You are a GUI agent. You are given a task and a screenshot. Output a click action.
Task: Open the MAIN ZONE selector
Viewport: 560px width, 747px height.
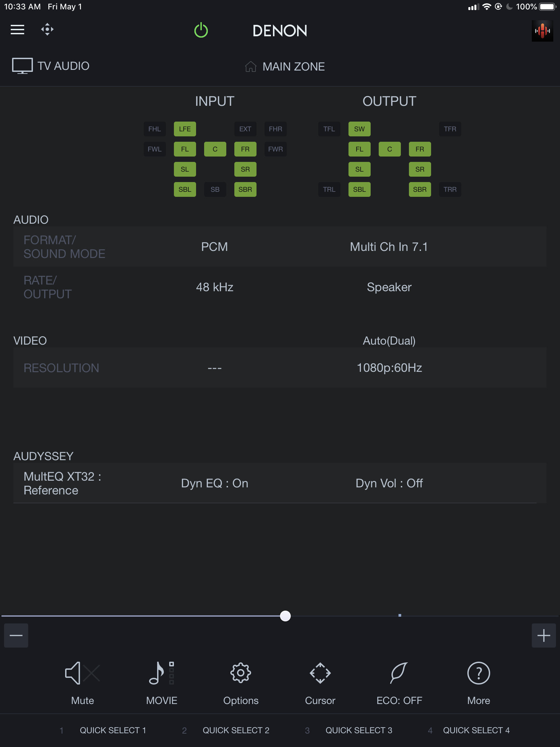(285, 67)
